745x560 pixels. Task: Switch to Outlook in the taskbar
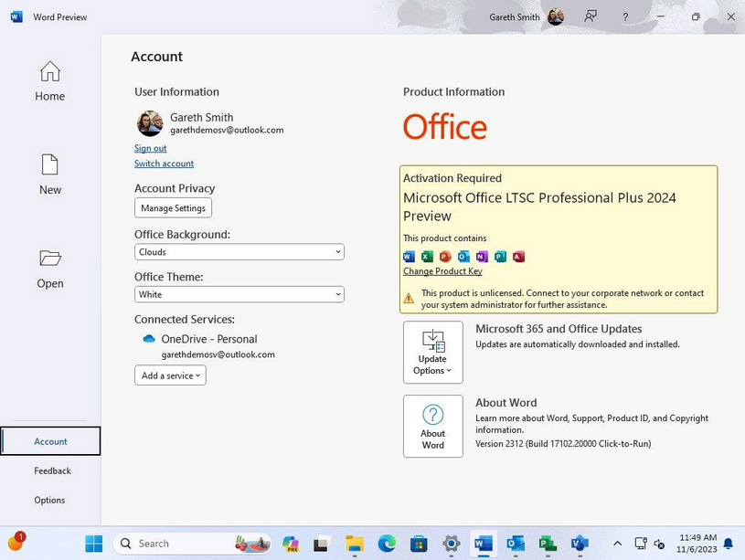(x=516, y=544)
